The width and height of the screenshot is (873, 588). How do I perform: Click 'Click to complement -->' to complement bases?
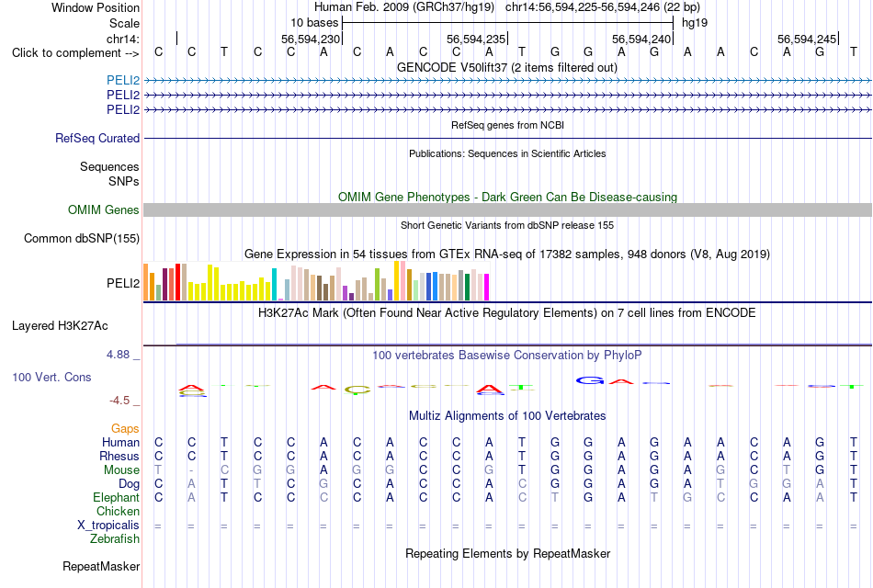point(75,53)
